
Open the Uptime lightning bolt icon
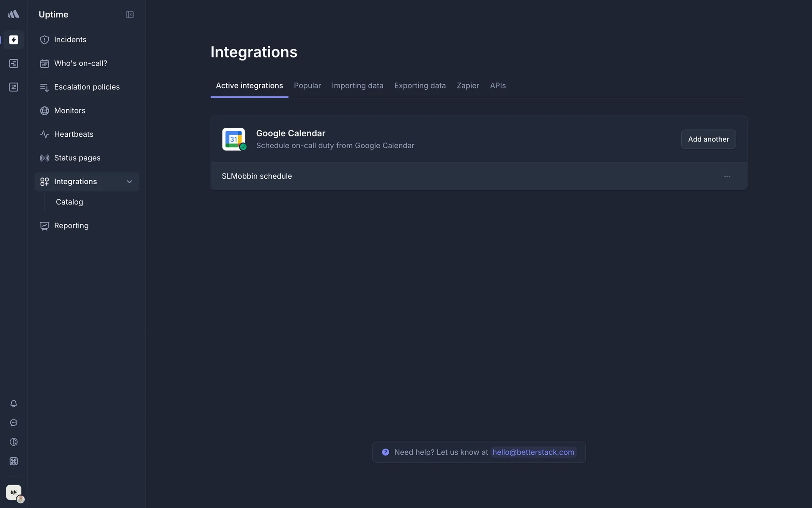point(14,40)
